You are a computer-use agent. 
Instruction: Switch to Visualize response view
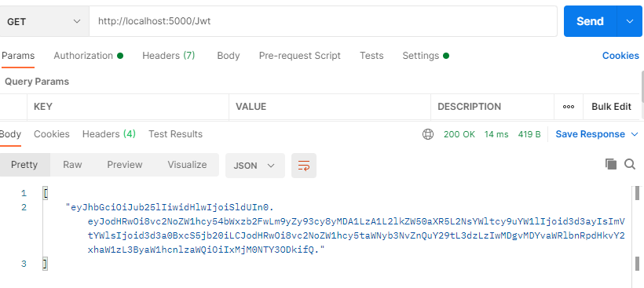187,165
